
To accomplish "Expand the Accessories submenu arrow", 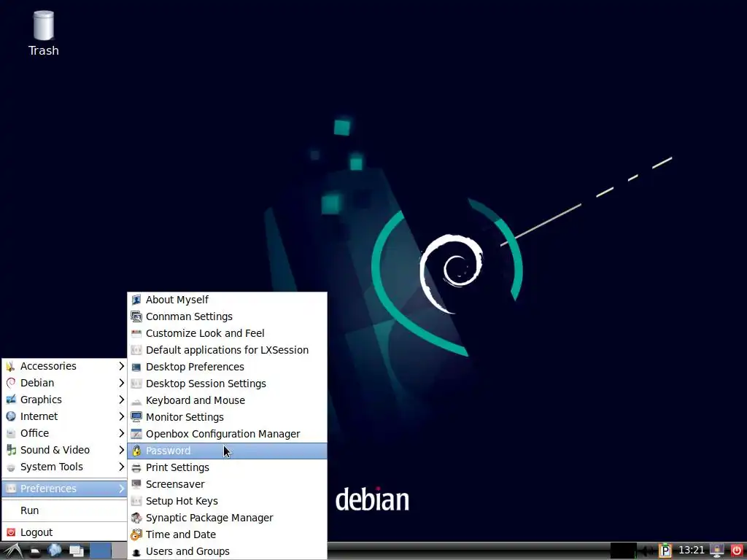I will click(121, 366).
